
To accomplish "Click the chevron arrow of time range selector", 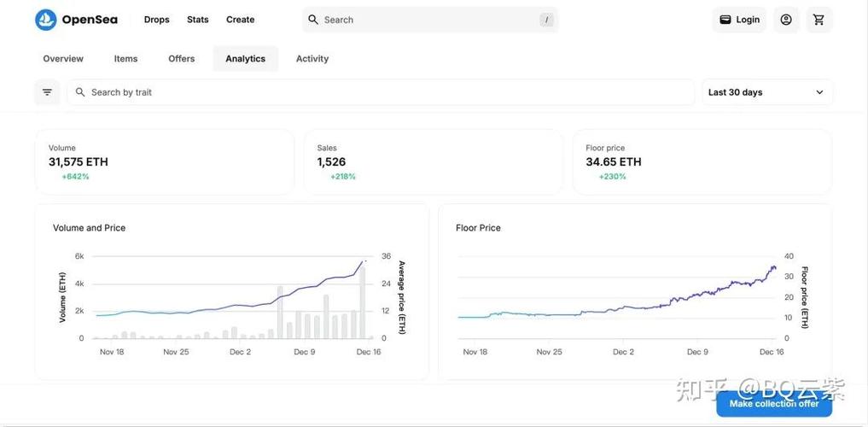I will (819, 92).
